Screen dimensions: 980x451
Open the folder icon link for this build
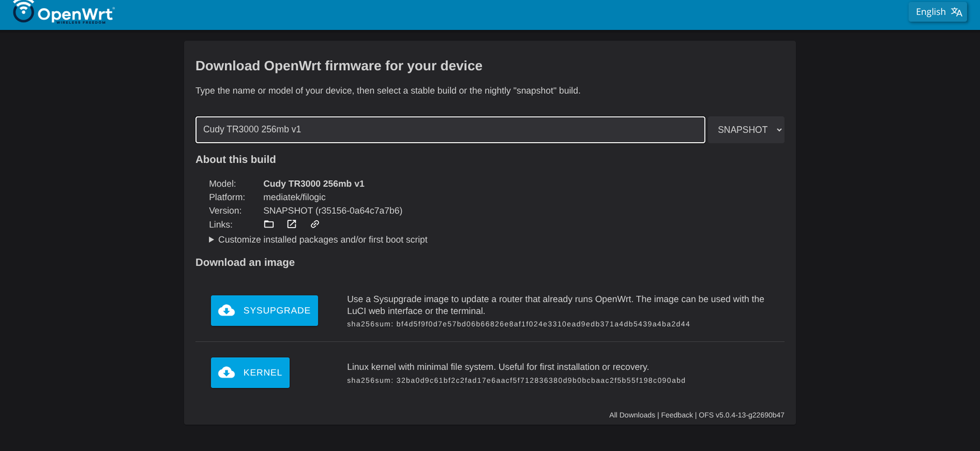coord(269,224)
